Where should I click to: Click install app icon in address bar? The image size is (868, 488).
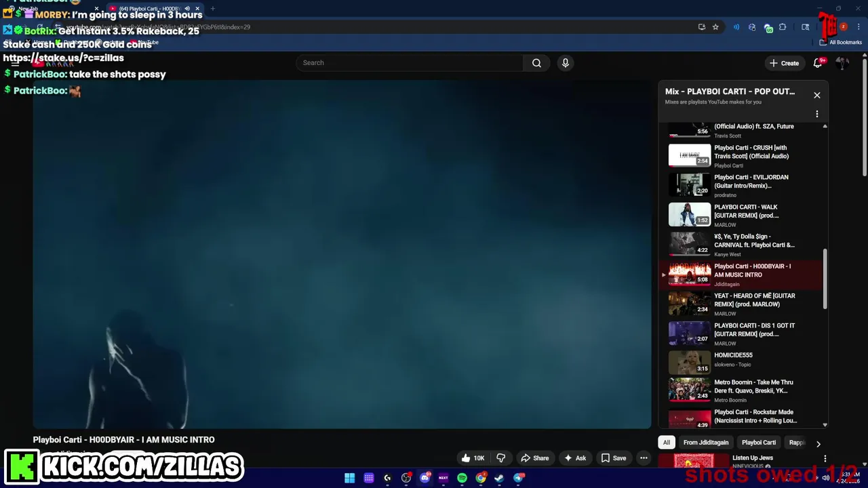pos(701,27)
